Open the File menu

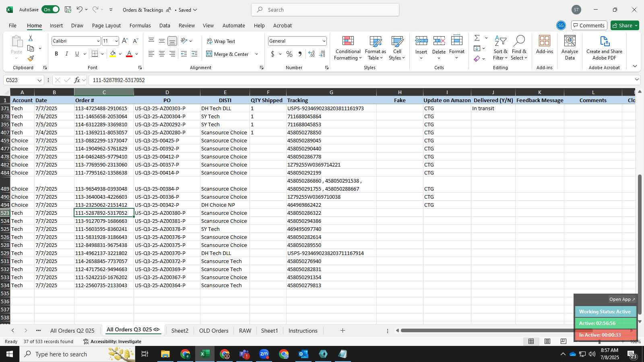12,25
